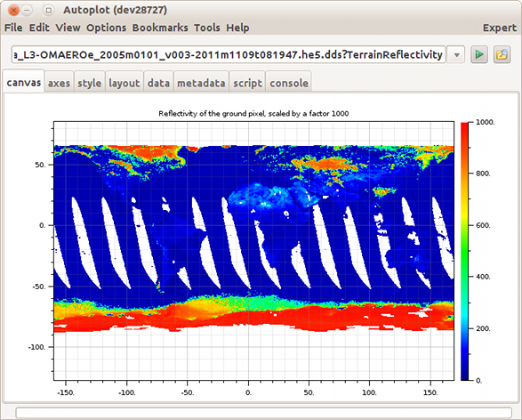This screenshot has width=522, height=420.
Task: Click the -100. y-axis tick label
Action: 37,347
